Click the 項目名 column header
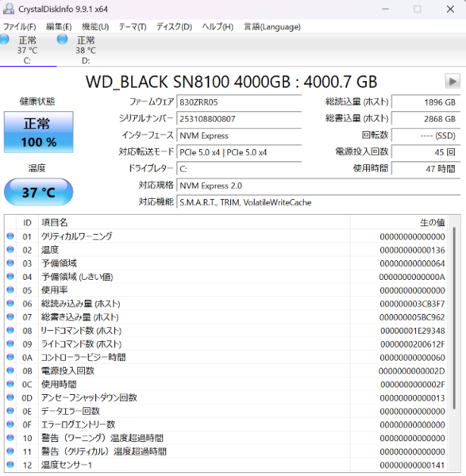 pyautogui.click(x=194, y=222)
